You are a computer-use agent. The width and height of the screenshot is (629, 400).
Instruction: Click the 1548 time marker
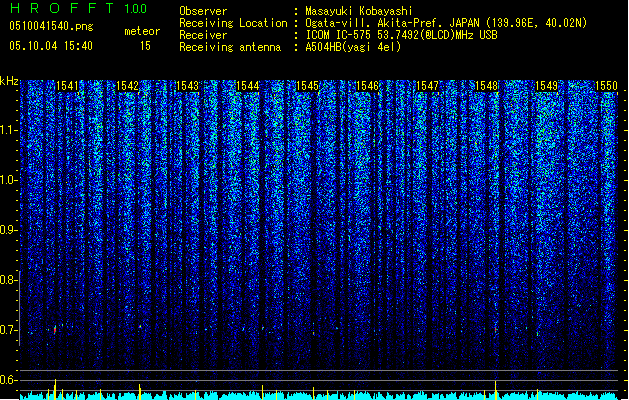[x=487, y=86]
